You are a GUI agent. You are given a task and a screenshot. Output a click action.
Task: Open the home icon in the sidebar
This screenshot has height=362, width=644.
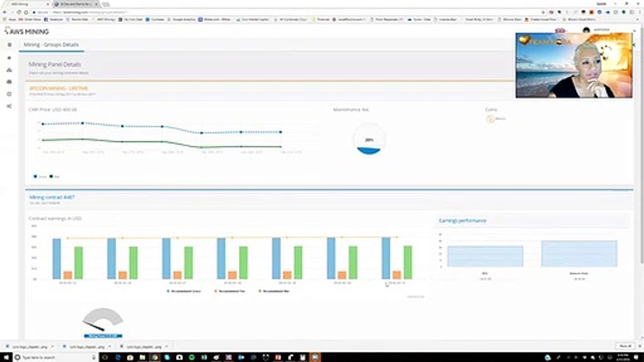point(9,58)
